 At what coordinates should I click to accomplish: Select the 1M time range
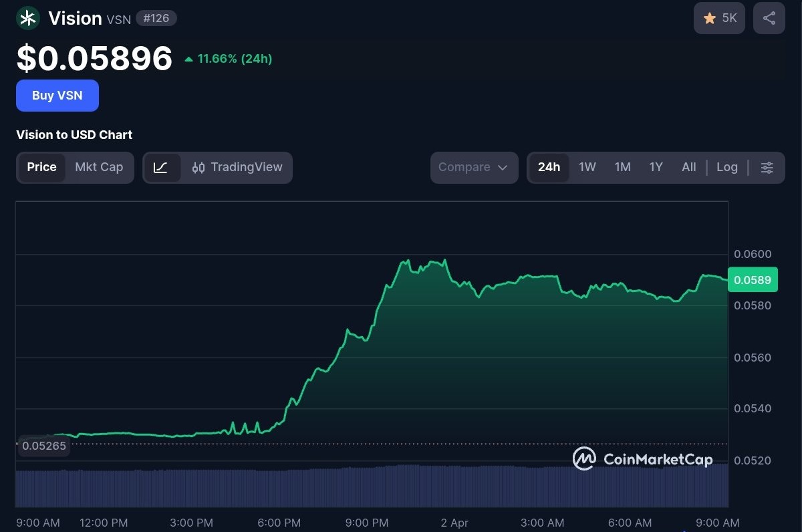point(623,167)
